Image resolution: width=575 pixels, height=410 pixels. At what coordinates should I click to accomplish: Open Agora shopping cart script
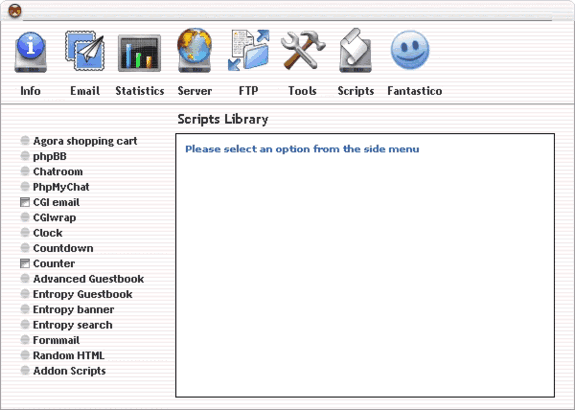[x=85, y=141]
